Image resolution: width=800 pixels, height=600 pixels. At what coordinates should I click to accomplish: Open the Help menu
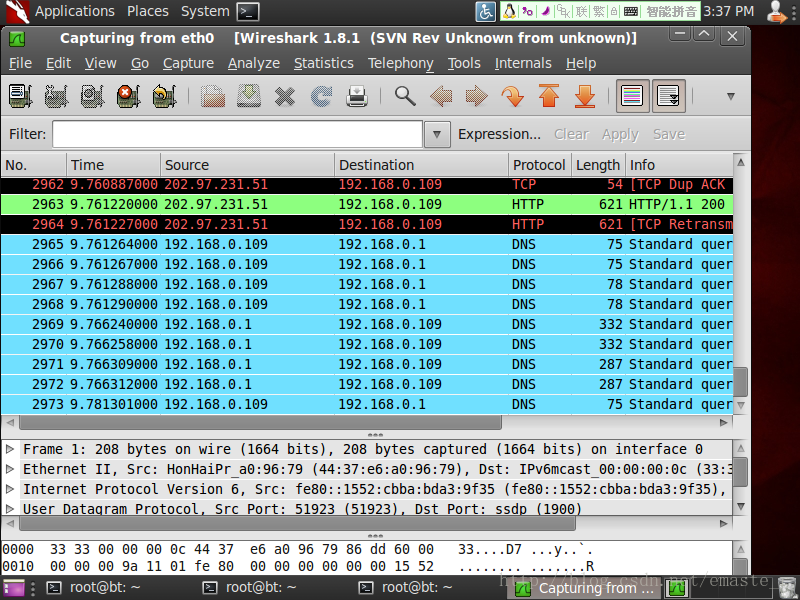581,63
